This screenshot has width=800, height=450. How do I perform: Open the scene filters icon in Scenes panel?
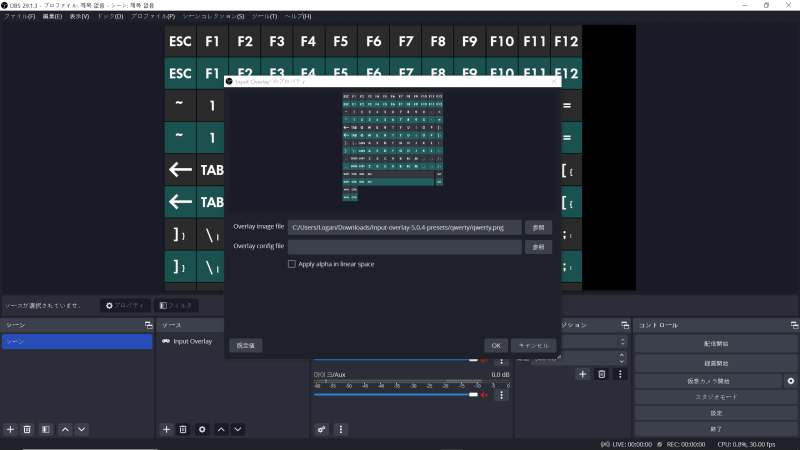pyautogui.click(x=46, y=429)
